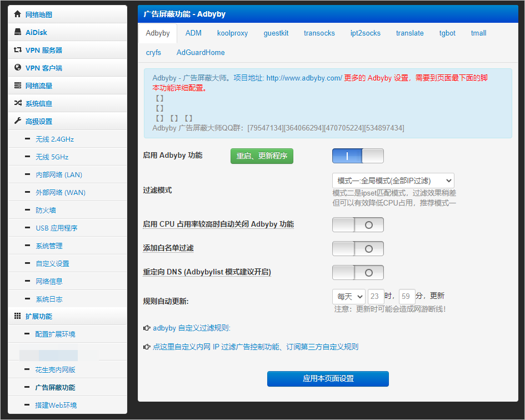
Task: Click the home icon beside 网络地图
Action: click(x=17, y=14)
